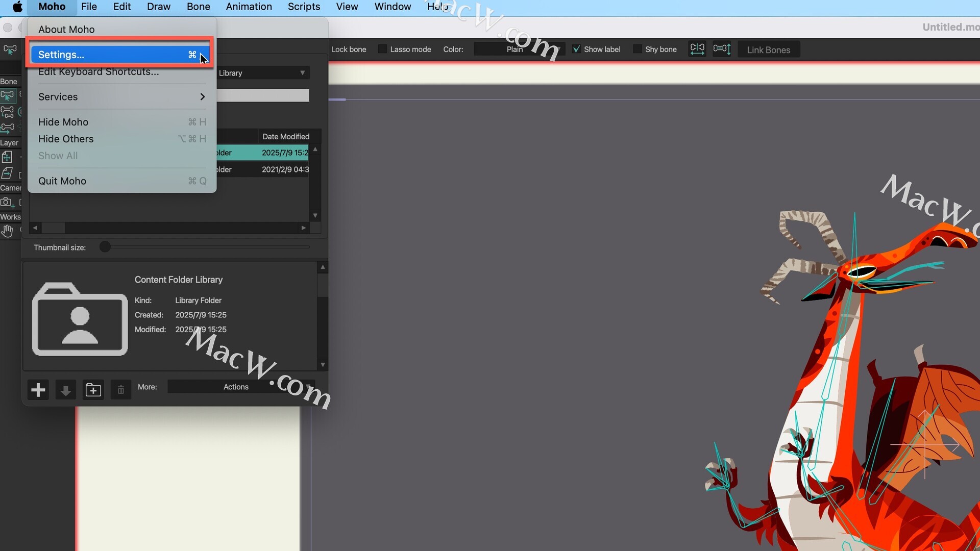This screenshot has height=551, width=980.
Task: Click the file list scroll-up arrow
Action: tap(315, 149)
